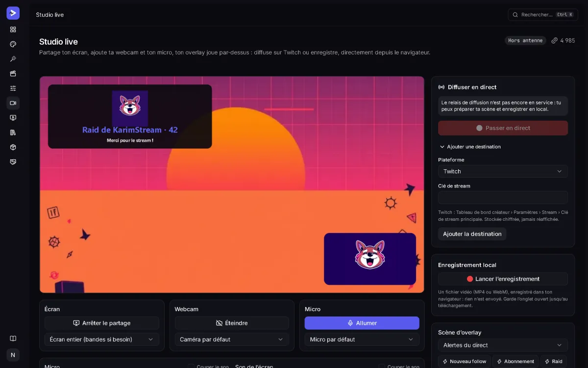Click the camera-off icon on Éteindre
This screenshot has height=368, width=588.
pyautogui.click(x=219, y=323)
